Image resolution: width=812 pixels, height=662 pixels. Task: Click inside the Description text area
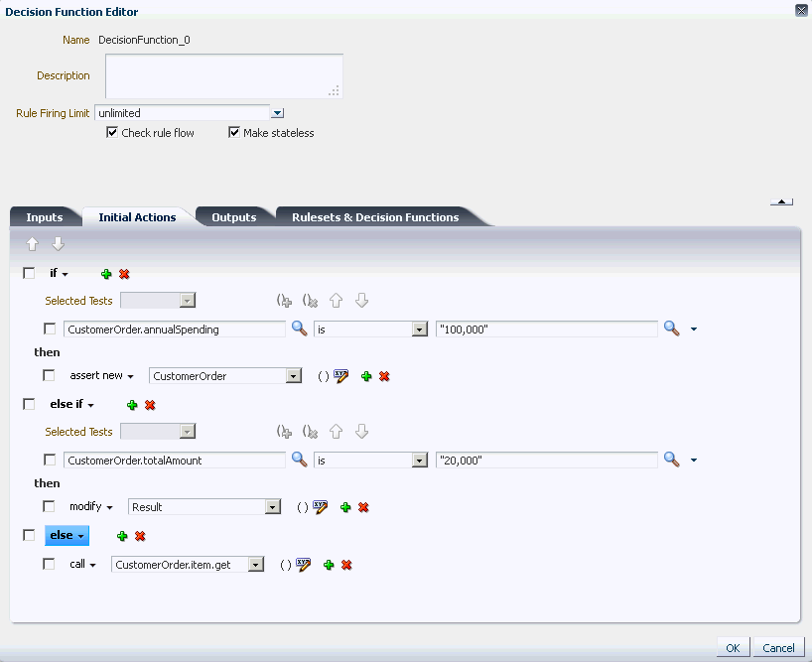(222, 75)
